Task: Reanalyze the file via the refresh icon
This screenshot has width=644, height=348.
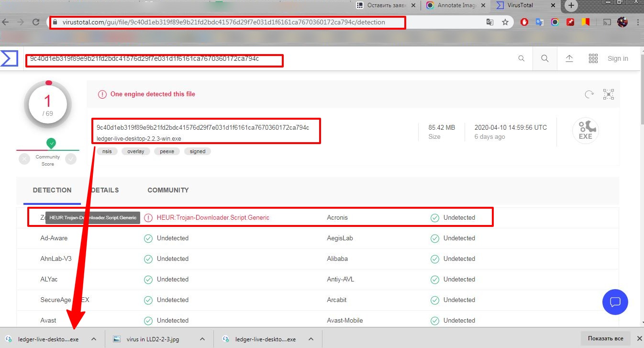Action: 589,94
